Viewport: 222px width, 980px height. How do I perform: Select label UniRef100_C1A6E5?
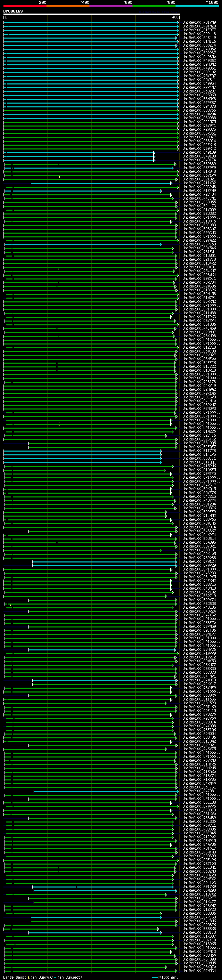click(199, 470)
